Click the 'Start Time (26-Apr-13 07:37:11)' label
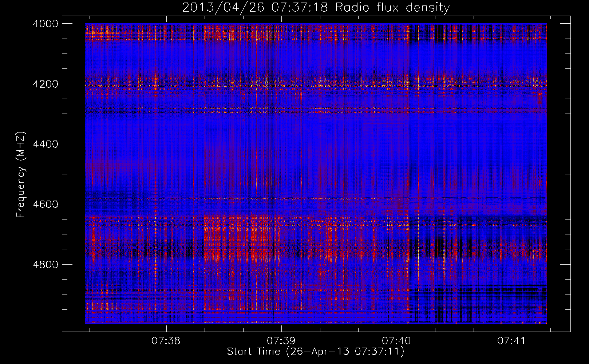The height and width of the screenshot is (364, 589). pyautogui.click(x=316, y=352)
